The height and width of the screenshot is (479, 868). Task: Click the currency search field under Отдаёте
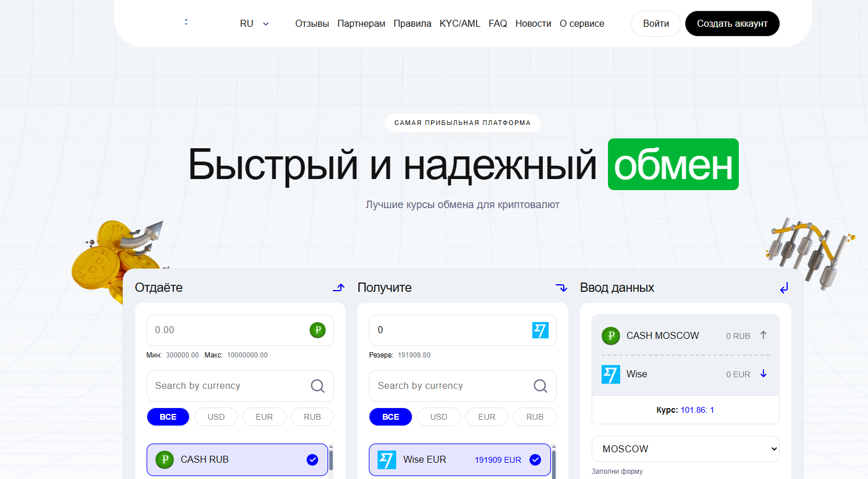point(240,386)
